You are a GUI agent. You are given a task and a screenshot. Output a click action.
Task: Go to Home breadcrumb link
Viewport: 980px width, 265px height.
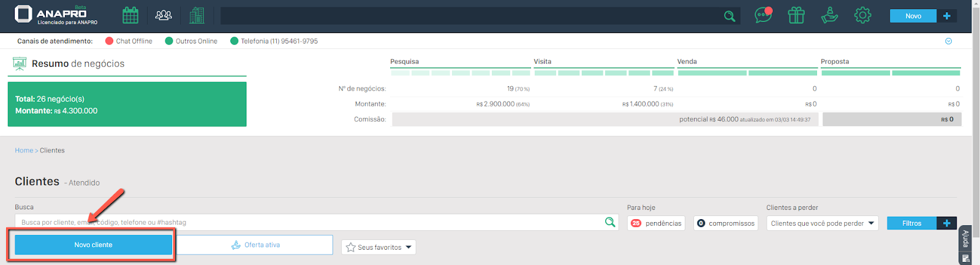click(24, 151)
